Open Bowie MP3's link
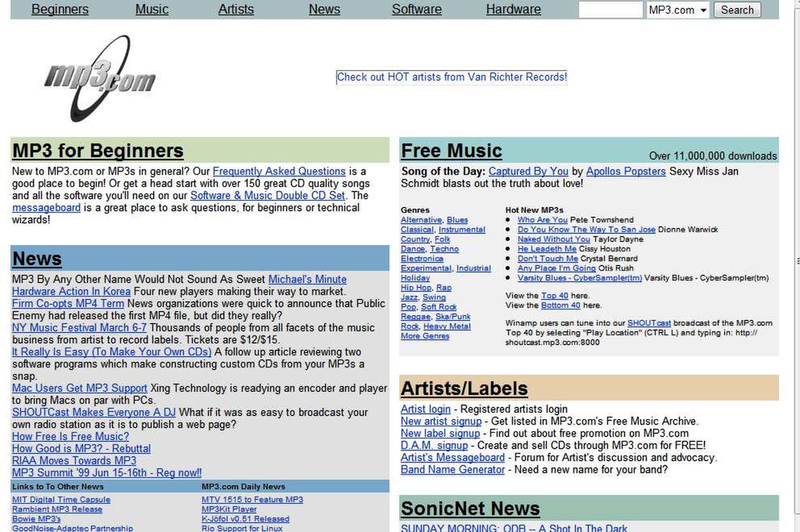This screenshot has height=532, width=800. pyautogui.click(x=36, y=519)
